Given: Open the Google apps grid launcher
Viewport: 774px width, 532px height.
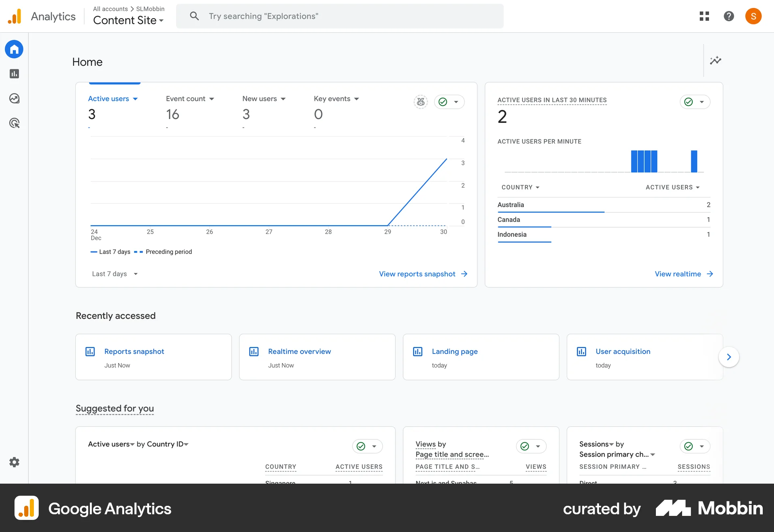Looking at the screenshot, I should [704, 16].
